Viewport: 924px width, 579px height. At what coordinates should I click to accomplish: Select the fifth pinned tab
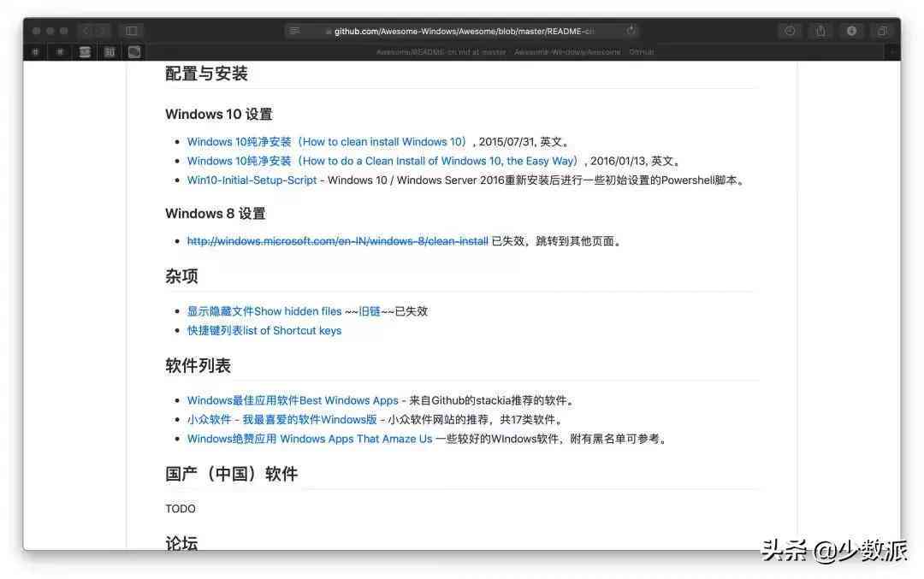pos(134,52)
